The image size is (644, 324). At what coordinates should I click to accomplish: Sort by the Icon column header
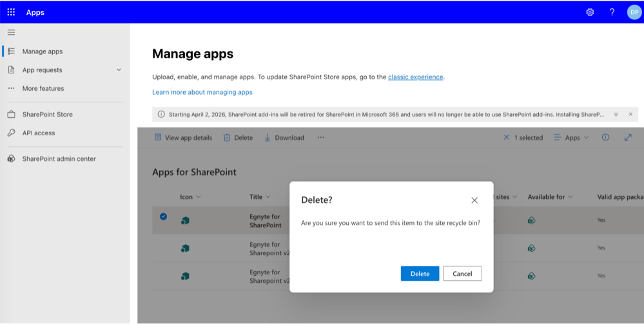[x=190, y=197]
